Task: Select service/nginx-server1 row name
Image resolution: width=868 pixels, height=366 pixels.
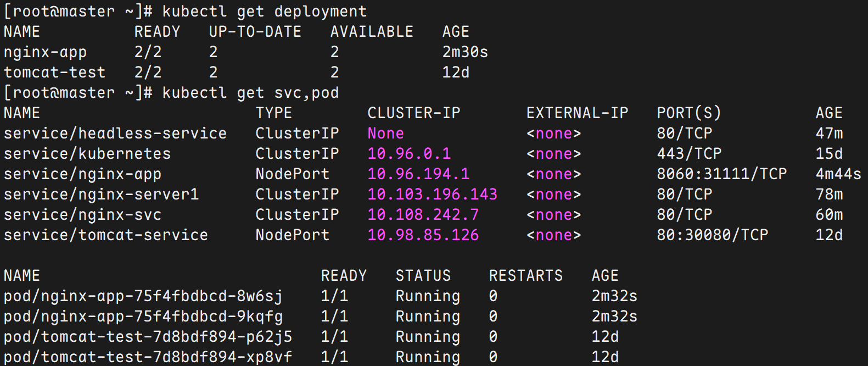Action: pos(102,195)
